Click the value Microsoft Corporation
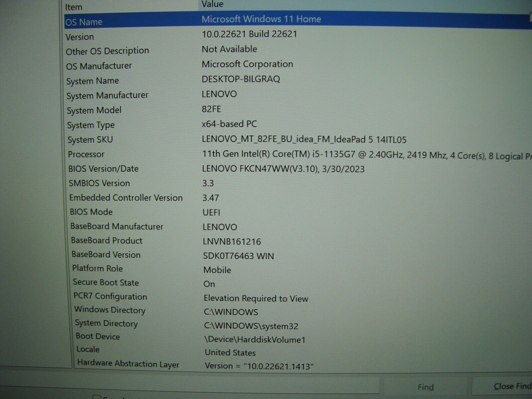Viewport: 532px width, 399px height. [247, 64]
